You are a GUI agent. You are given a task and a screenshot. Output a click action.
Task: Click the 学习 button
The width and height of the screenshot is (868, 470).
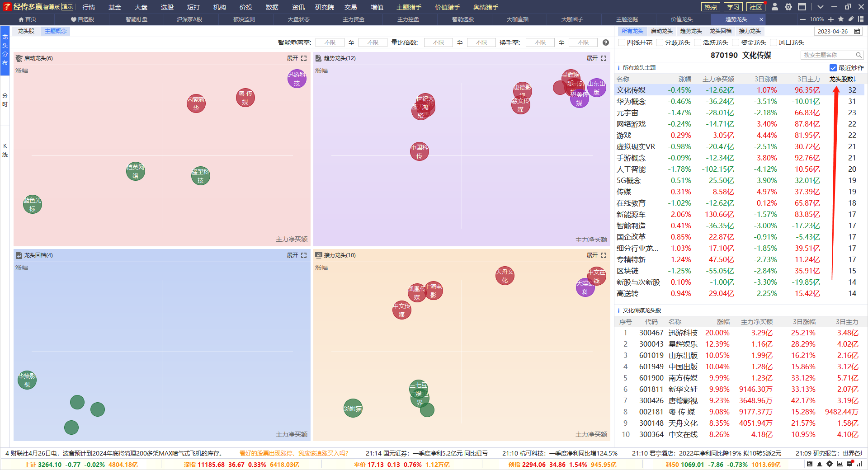[733, 7]
